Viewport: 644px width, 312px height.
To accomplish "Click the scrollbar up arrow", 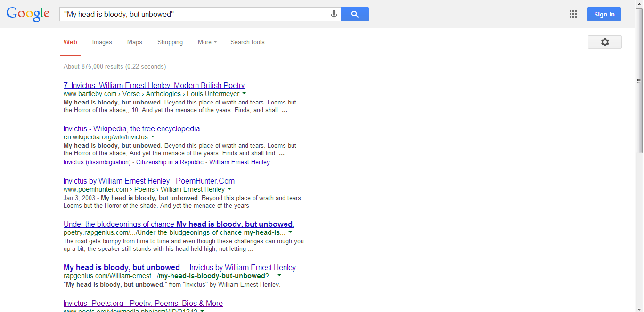I will click(x=639, y=4).
